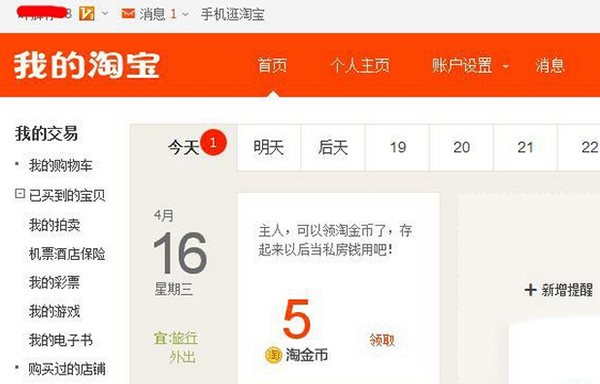Click the red notification badge on 今天
This screenshot has width=600, height=384.
(214, 143)
